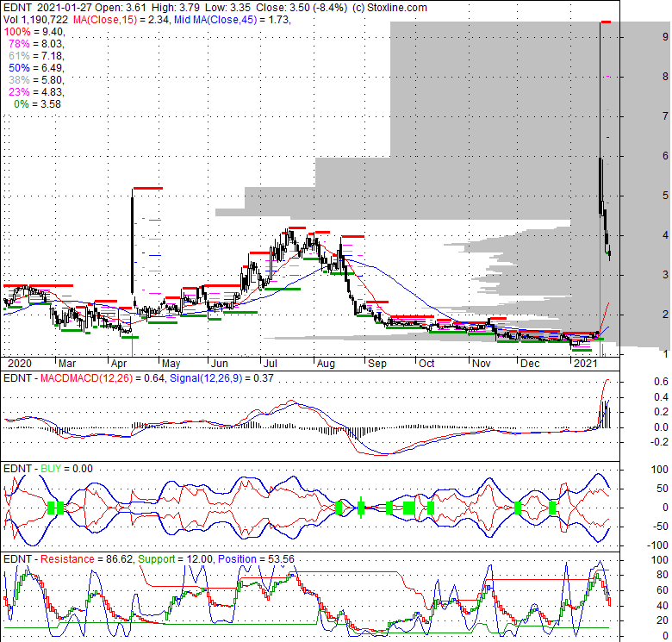Click the BUY panel axis label -100
This screenshot has height=642, width=672.
[x=657, y=545]
